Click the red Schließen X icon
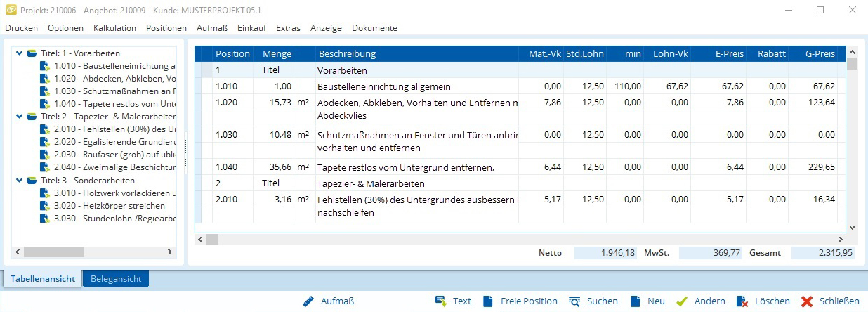 click(x=807, y=301)
